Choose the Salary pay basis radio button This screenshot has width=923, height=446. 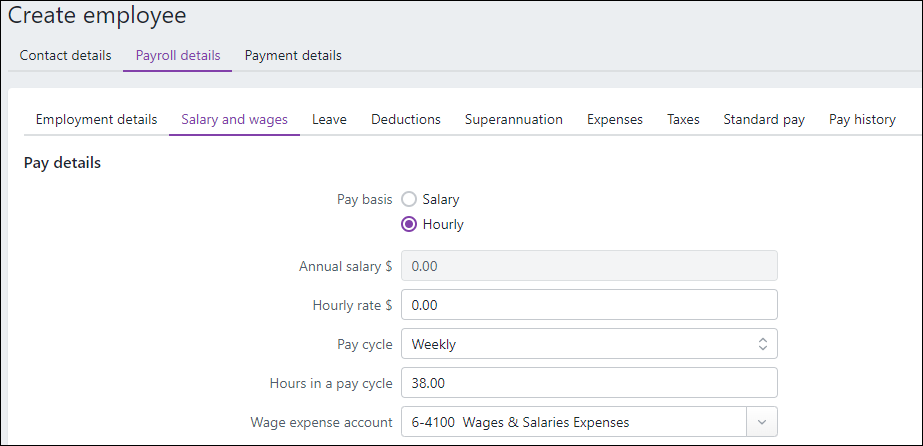[x=409, y=200]
